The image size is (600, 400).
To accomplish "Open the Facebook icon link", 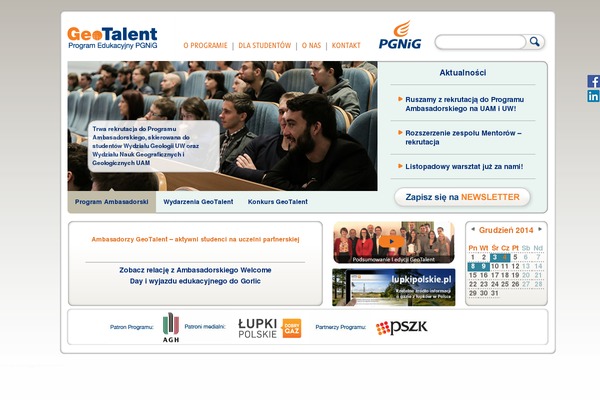I will click(x=593, y=81).
